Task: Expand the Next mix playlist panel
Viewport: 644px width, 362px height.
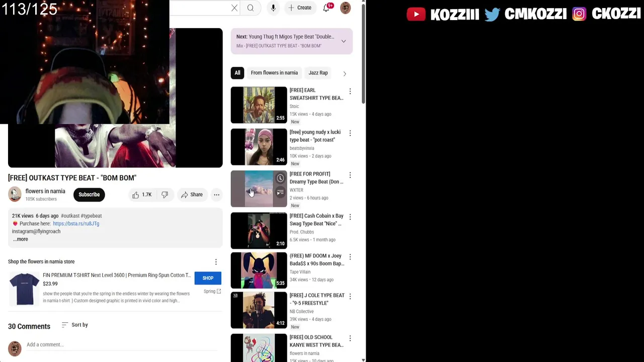Action: (344, 41)
